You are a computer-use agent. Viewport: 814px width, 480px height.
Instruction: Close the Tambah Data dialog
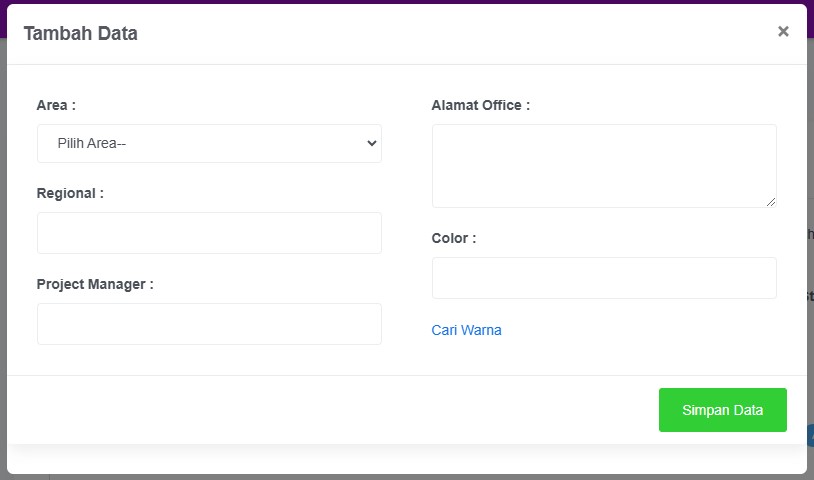783,31
